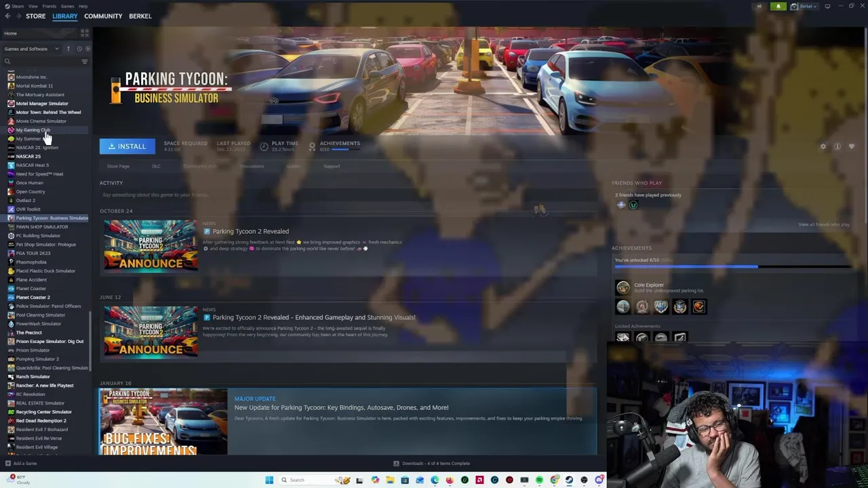Click first friend avatar under Friends Who Play
The width and height of the screenshot is (868, 488).
pyautogui.click(x=621, y=205)
